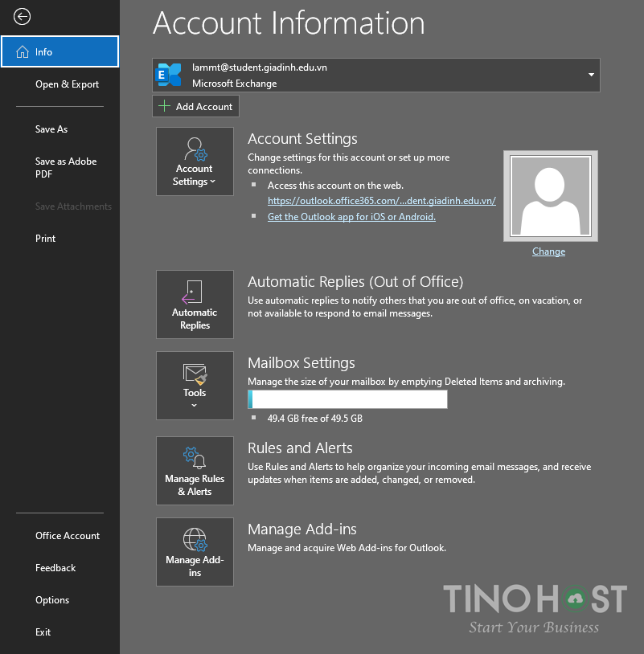Open the Print page
Viewport: 644px width, 654px height.
(46, 239)
